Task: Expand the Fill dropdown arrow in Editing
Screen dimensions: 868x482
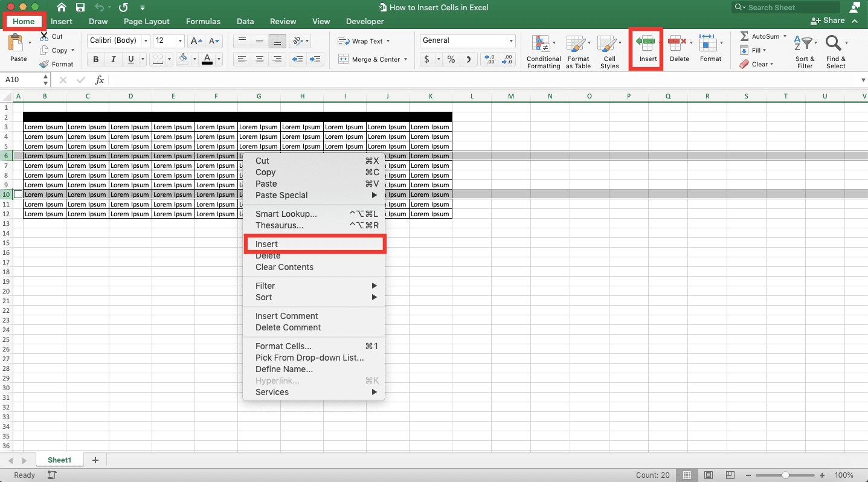Action: tap(764, 51)
